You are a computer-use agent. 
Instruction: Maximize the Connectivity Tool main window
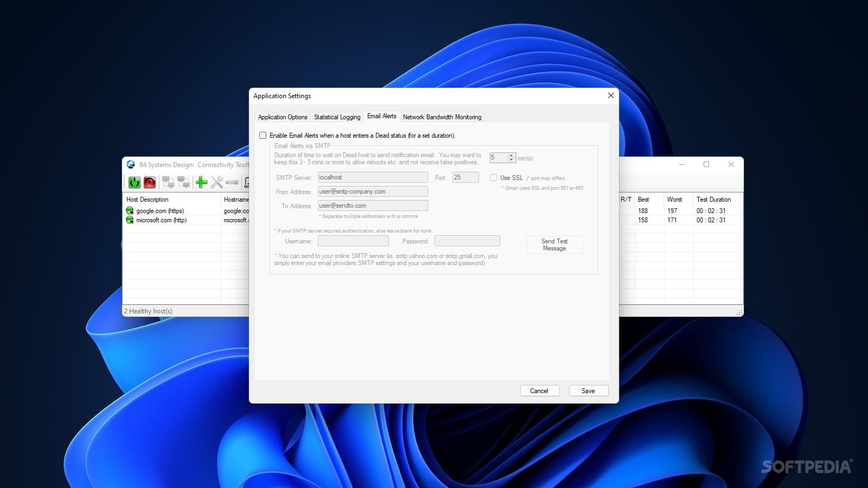pos(706,164)
